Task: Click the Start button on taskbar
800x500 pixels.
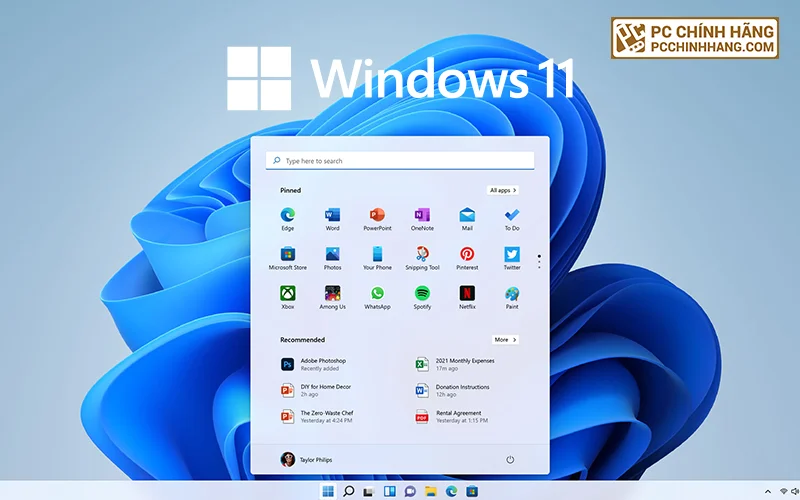Action: pyautogui.click(x=328, y=491)
